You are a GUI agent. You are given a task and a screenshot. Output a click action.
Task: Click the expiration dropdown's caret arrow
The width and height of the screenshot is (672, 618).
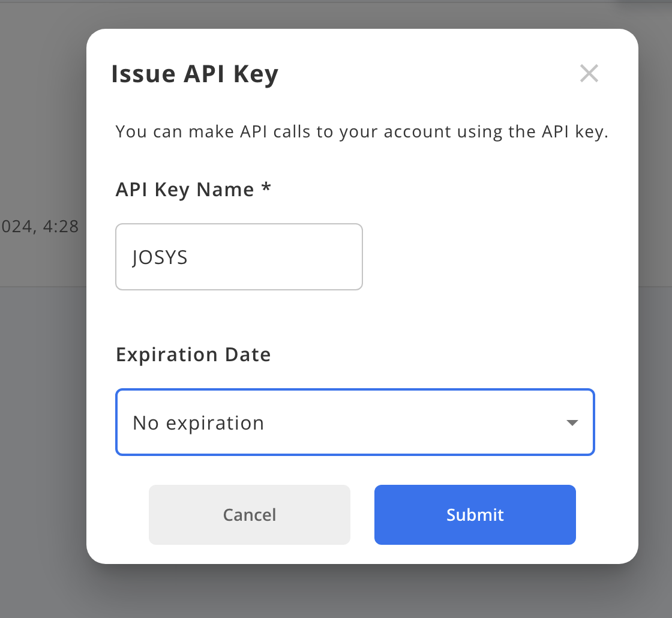(572, 423)
